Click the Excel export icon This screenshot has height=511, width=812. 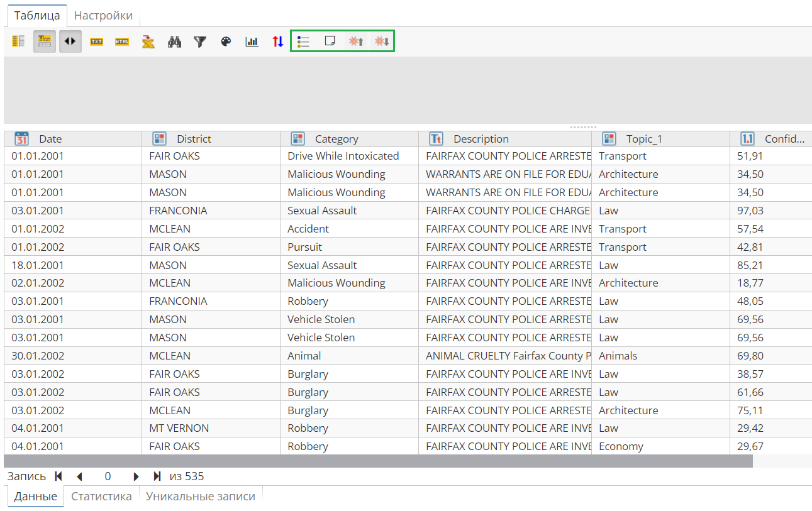pos(148,41)
